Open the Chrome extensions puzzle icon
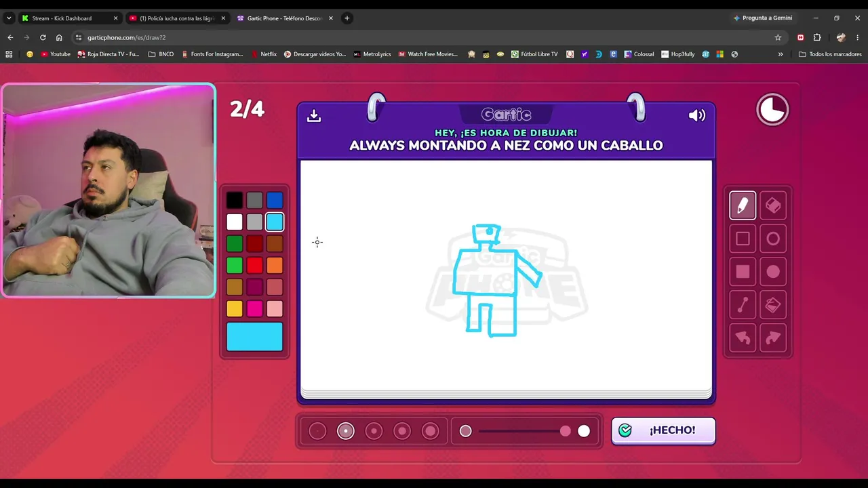The height and width of the screenshot is (488, 868). click(817, 37)
